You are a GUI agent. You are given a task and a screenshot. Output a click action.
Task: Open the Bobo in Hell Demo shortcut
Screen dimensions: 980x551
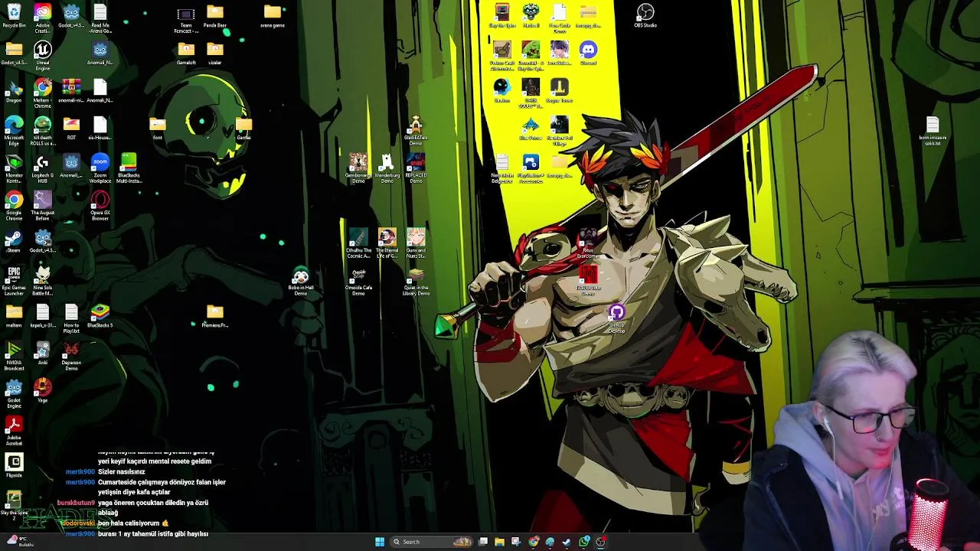pos(301,280)
